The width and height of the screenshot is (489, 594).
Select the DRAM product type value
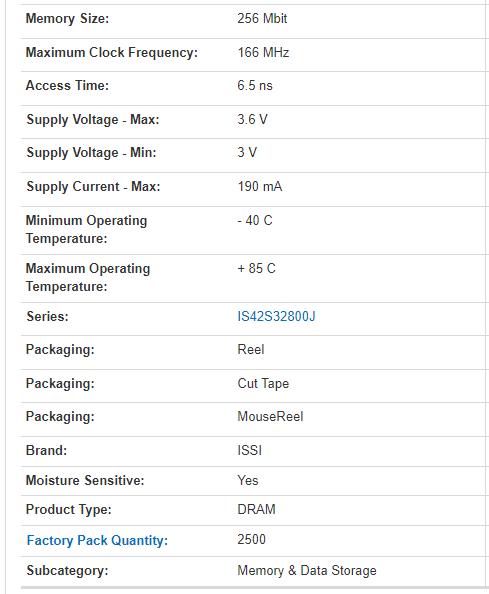[x=256, y=509]
